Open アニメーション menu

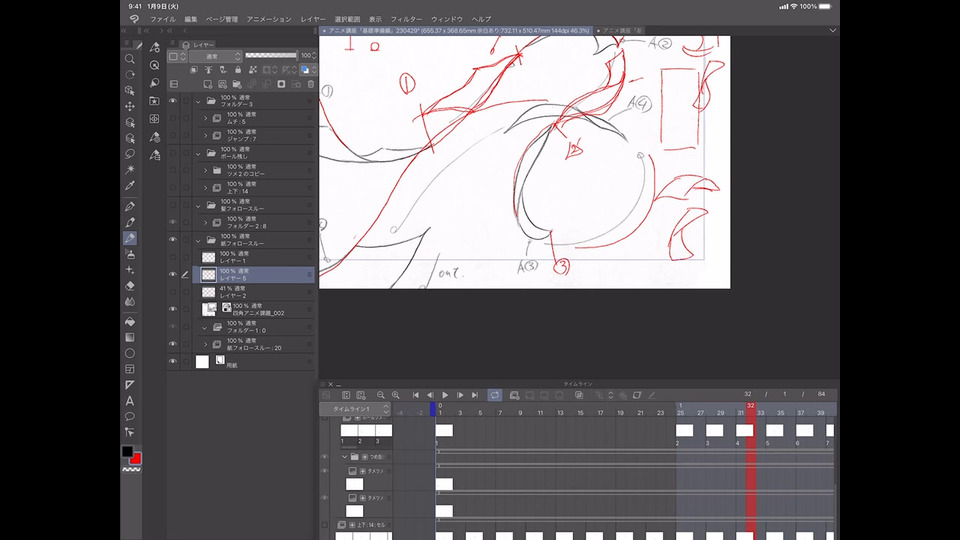click(269, 19)
